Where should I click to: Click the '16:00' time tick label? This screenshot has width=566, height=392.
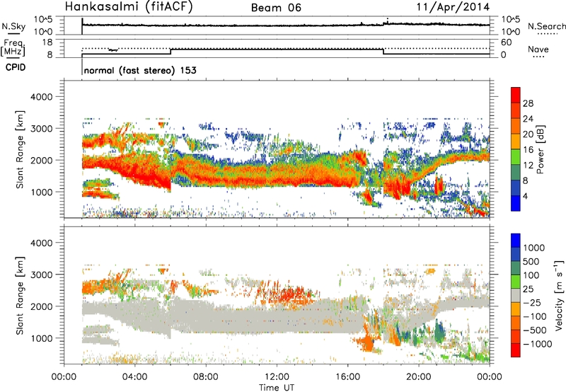tap(348, 377)
